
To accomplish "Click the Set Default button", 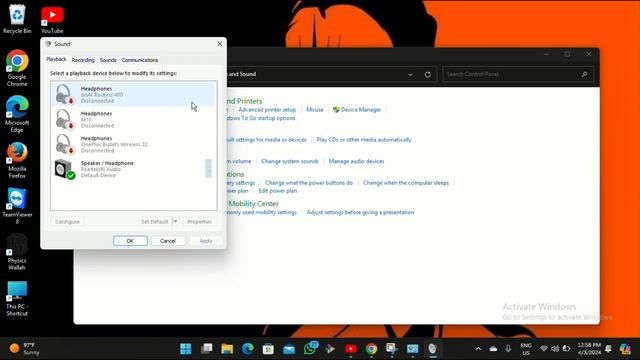I will point(155,222).
